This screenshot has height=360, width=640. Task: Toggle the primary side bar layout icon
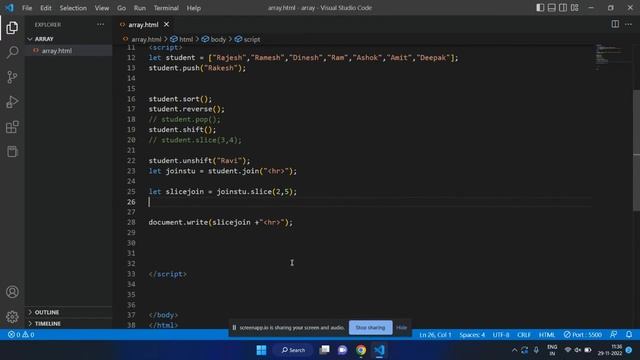[x=540, y=8]
